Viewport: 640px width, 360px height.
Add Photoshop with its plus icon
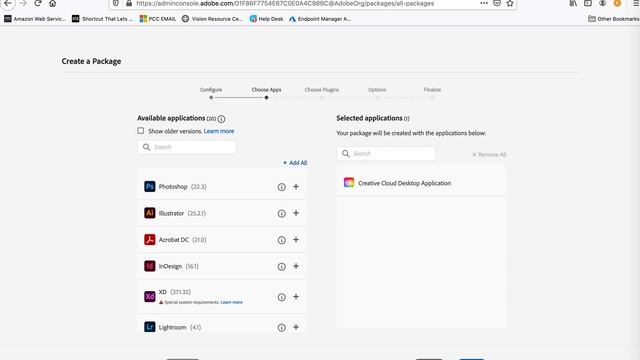[296, 187]
